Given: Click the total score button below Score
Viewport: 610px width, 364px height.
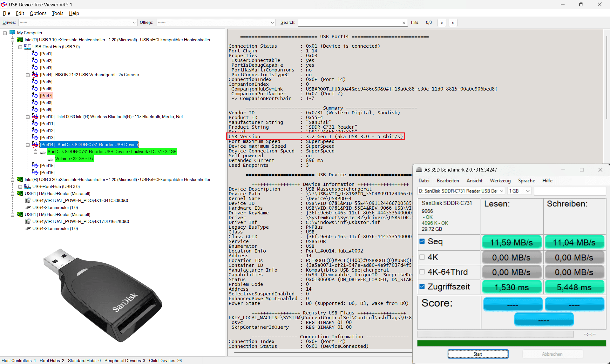Looking at the screenshot, I should [544, 319].
